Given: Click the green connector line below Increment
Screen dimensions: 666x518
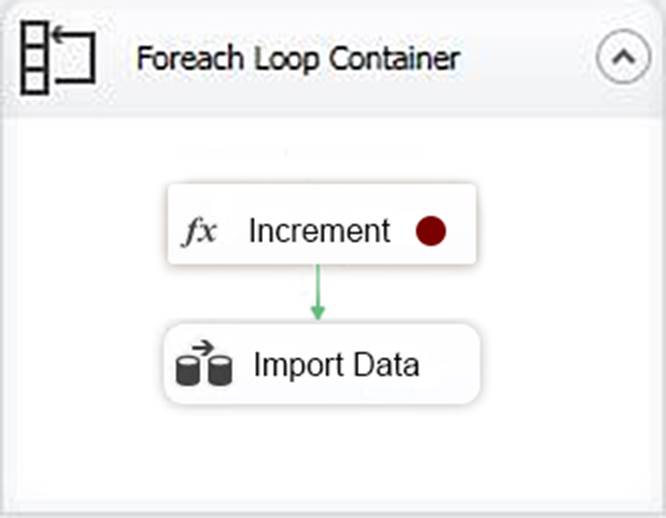Looking at the screenshot, I should [x=318, y=284].
